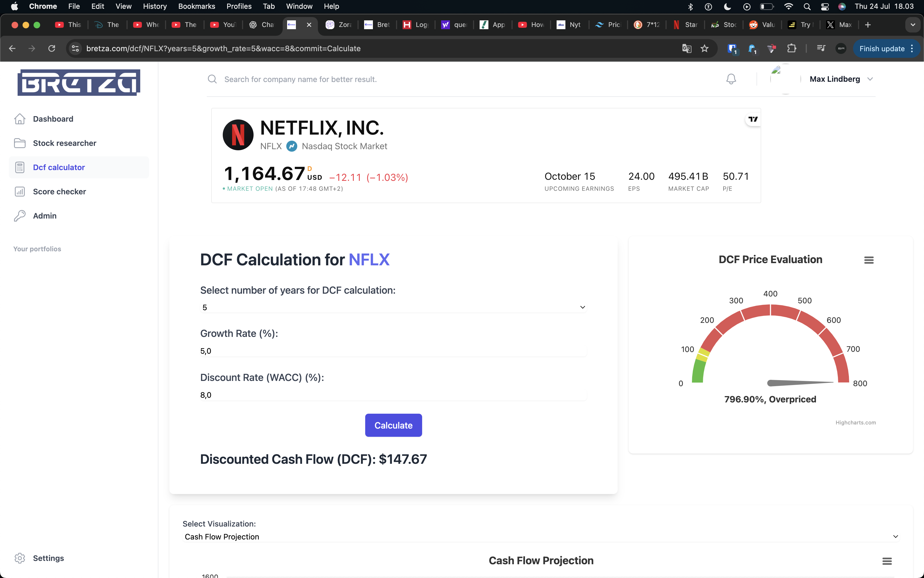The image size is (924, 578).
Task: Open the Bookmarks menu
Action: coord(197,6)
